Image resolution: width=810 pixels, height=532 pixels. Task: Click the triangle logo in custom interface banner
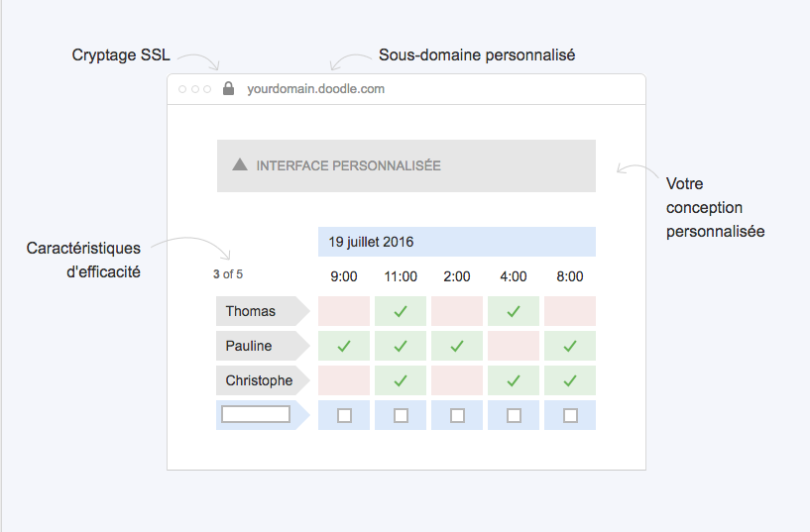tap(240, 164)
